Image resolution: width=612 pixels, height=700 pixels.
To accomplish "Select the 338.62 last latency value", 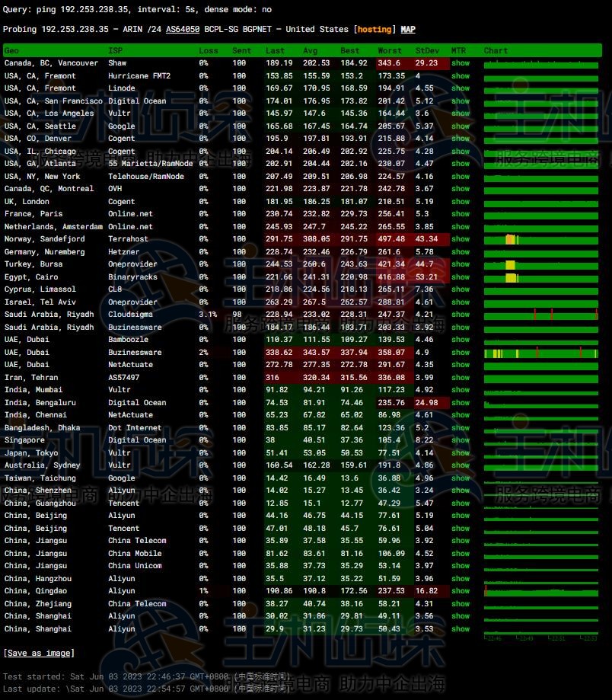I will [279, 352].
